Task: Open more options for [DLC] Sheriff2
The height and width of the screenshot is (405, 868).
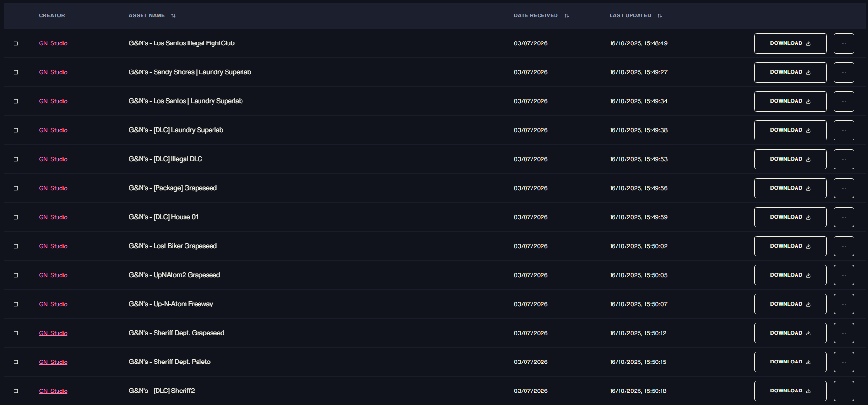Action: (x=844, y=391)
